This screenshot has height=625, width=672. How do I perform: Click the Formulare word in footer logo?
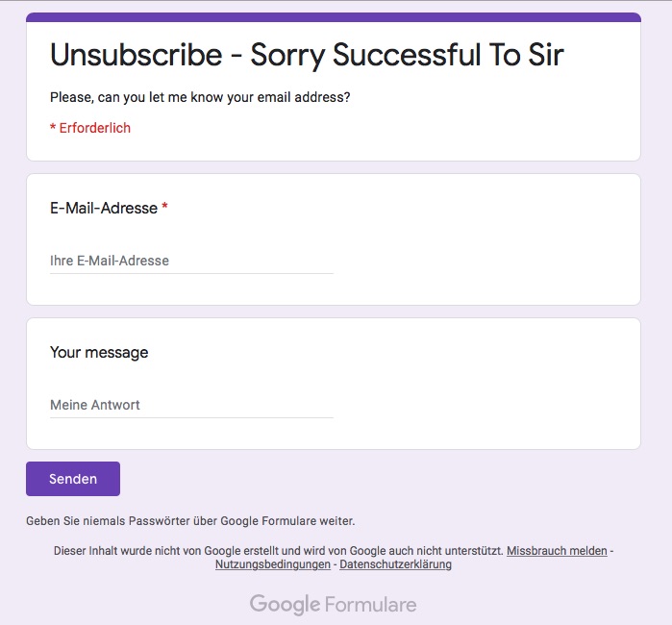tap(370, 605)
